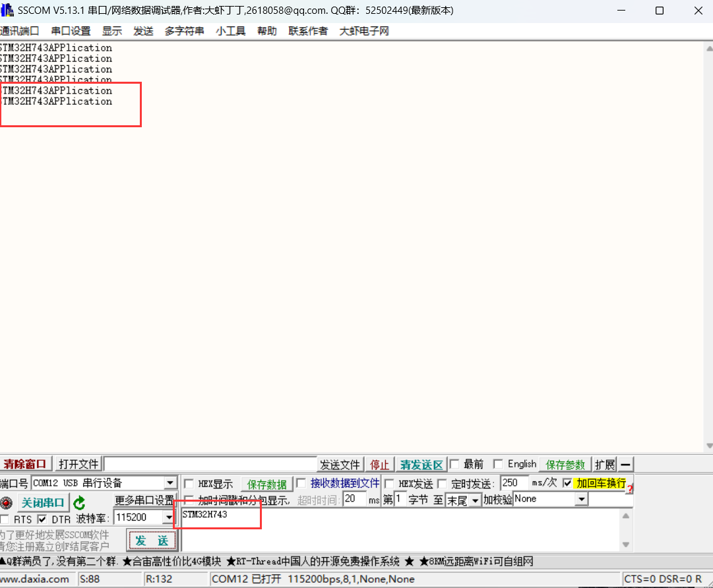The image size is (713, 588).
Task: Click 更多串口设置 button
Action: click(144, 500)
